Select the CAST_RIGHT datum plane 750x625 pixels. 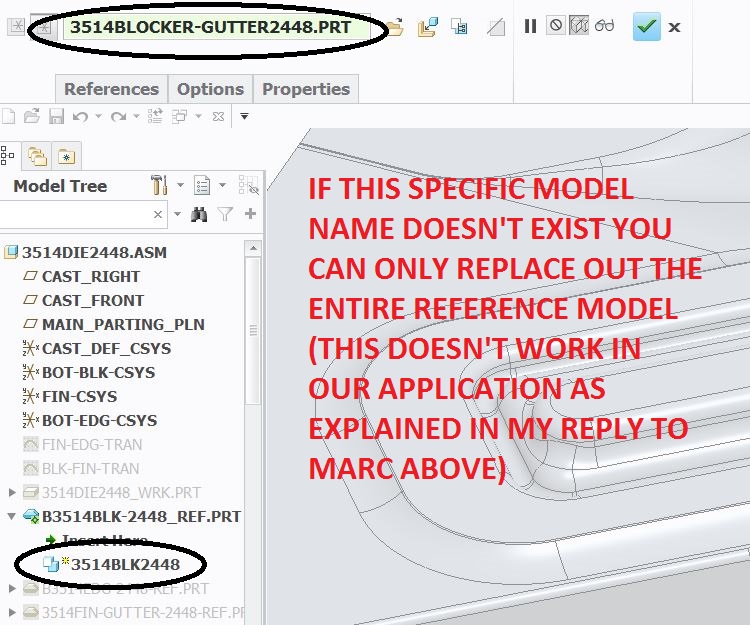91,276
